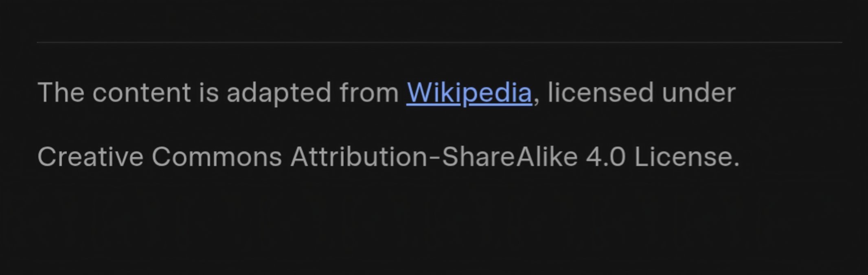The width and height of the screenshot is (868, 275).
Task: Click the word "under" ending first line
Action: (699, 93)
